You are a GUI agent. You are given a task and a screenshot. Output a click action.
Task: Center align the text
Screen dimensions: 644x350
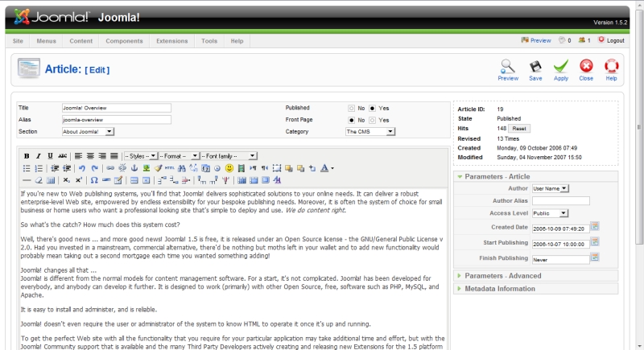pyautogui.click(x=90, y=156)
